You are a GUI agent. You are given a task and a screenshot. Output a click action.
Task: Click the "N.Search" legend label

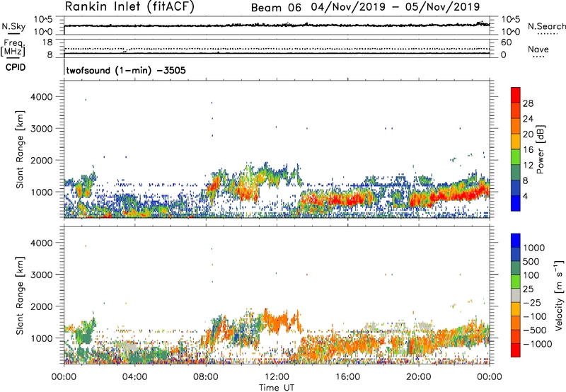click(546, 26)
